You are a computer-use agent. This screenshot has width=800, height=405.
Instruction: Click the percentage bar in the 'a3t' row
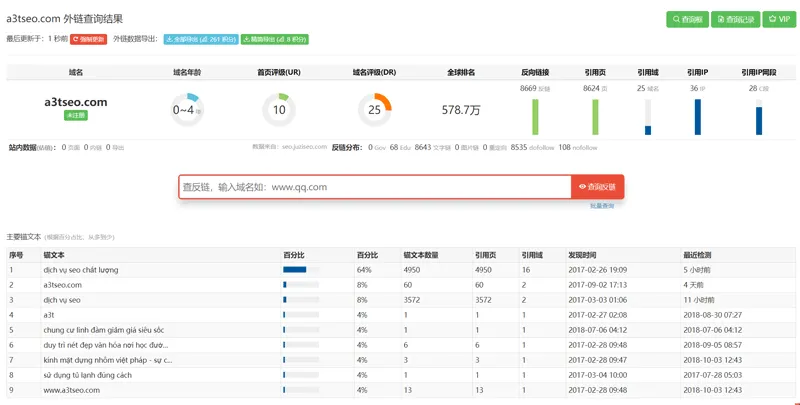(301, 315)
